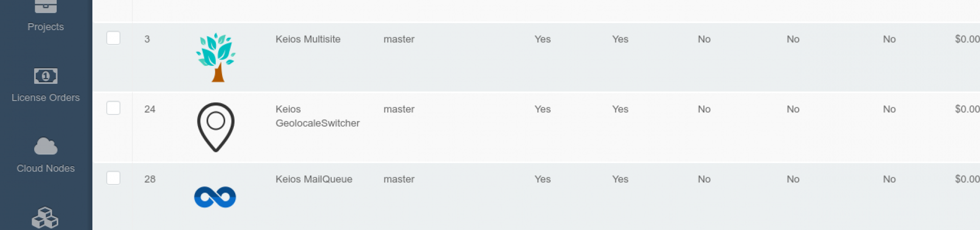Click the Keios Multisite tree logo
The height and width of the screenshot is (230, 980).
(x=215, y=57)
